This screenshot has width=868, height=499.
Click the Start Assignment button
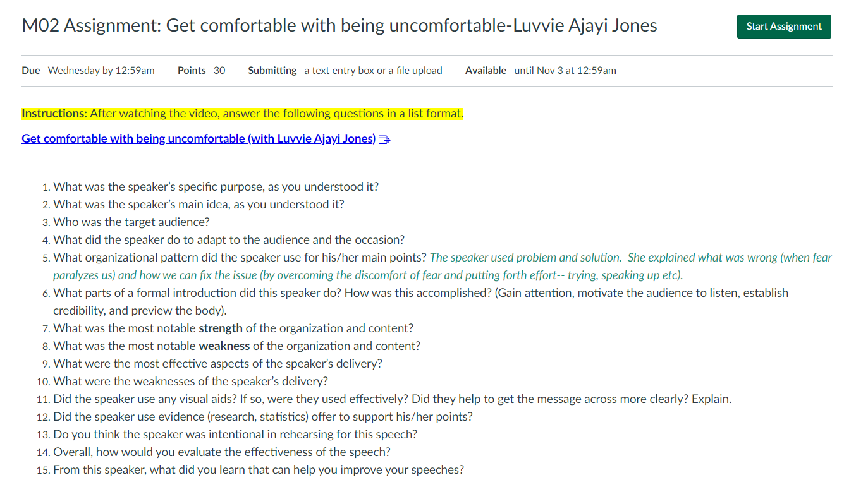[783, 27]
